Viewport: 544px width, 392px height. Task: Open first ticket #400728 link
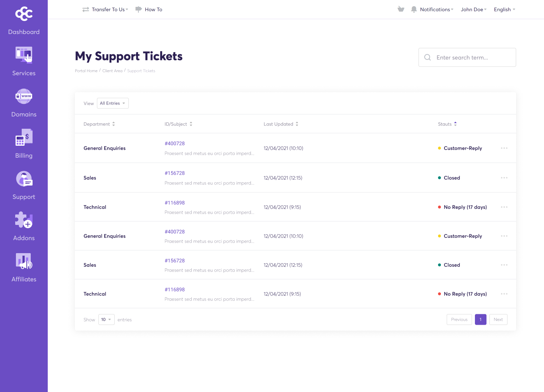(175, 144)
